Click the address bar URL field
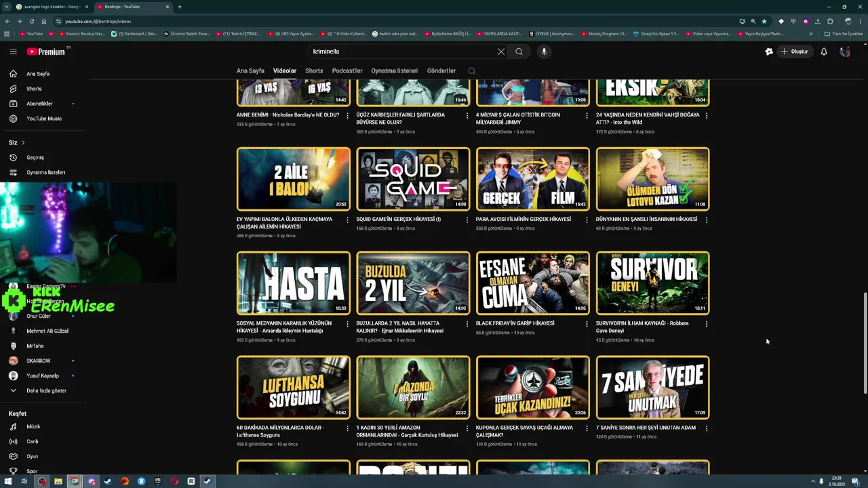 [393, 21]
